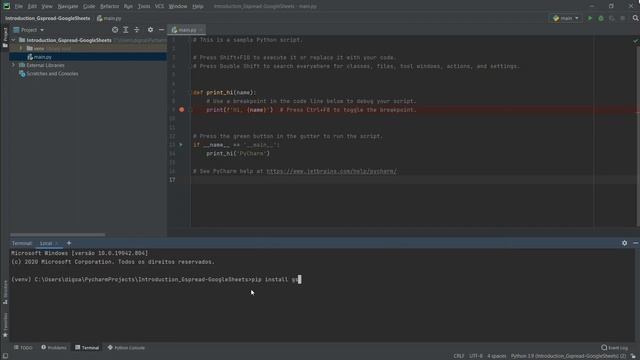Screen dimensions: 640x360
Task: Toggle the Project side tool window tab
Action: tap(5, 37)
